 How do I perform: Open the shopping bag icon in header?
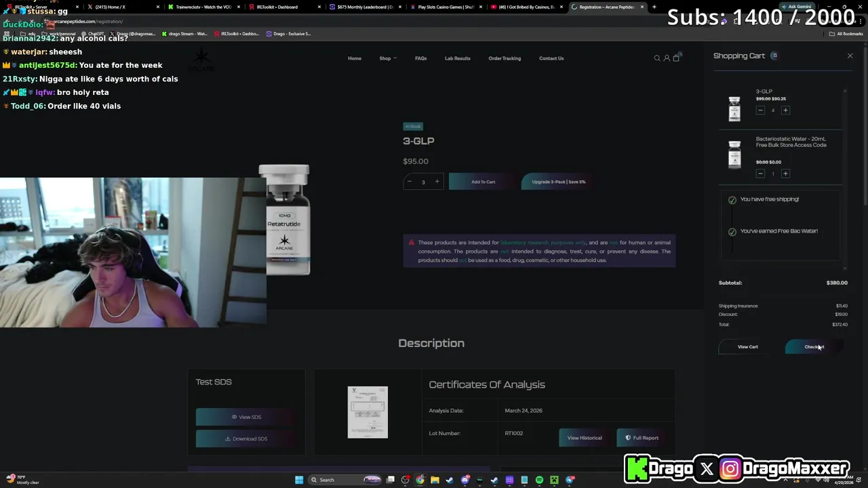(676, 58)
